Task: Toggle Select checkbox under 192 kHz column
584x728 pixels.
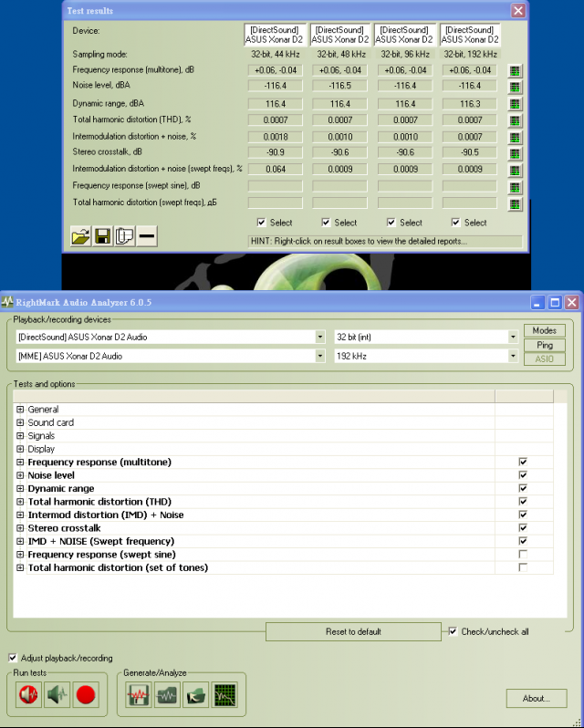Action: [456, 223]
